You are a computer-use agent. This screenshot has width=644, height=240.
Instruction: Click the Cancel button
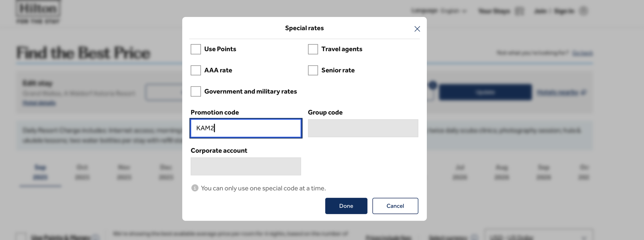395,206
